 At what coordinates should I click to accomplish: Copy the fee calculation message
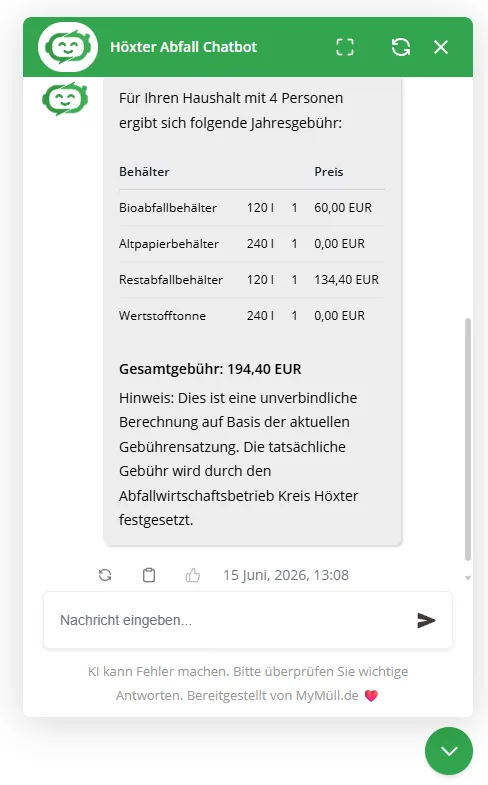(x=149, y=575)
